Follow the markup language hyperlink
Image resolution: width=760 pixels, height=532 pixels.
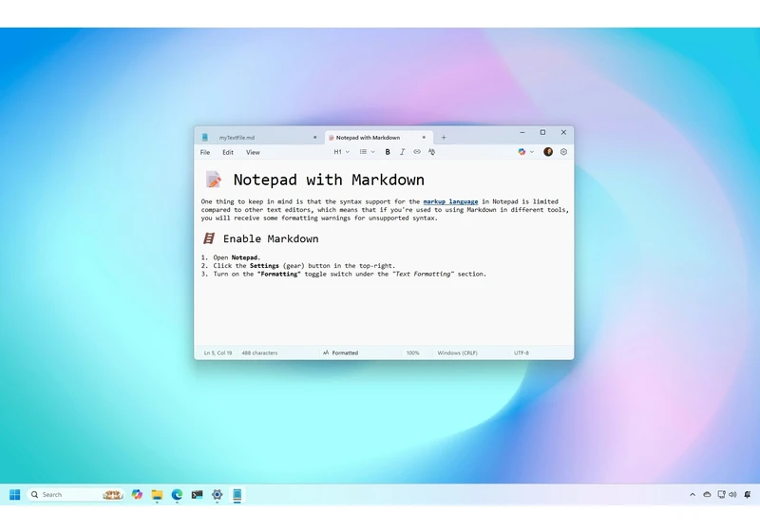pyautogui.click(x=450, y=201)
